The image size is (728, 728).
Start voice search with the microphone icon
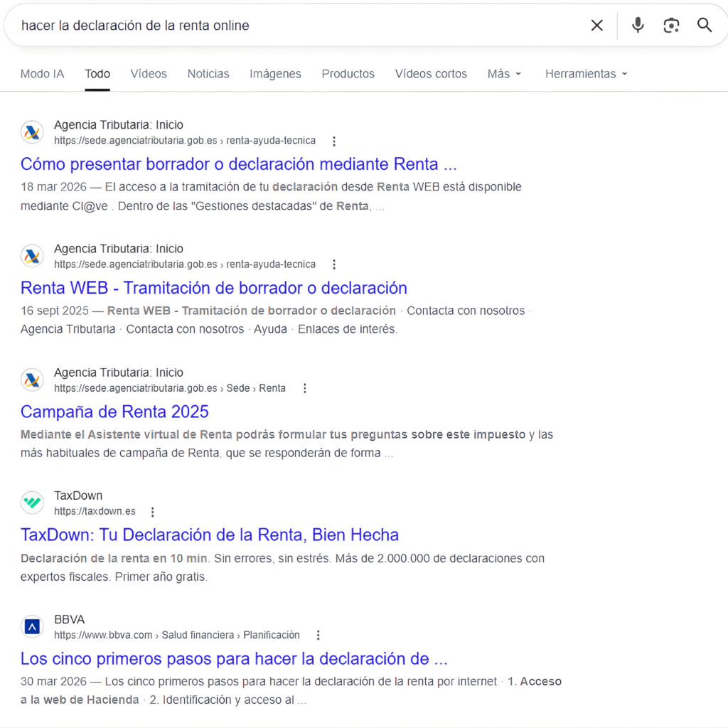click(638, 25)
